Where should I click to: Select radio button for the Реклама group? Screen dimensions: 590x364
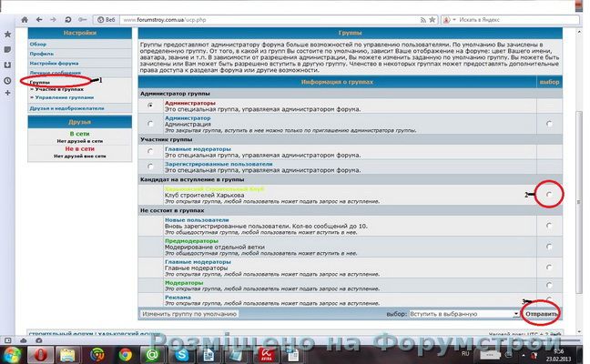click(549, 297)
